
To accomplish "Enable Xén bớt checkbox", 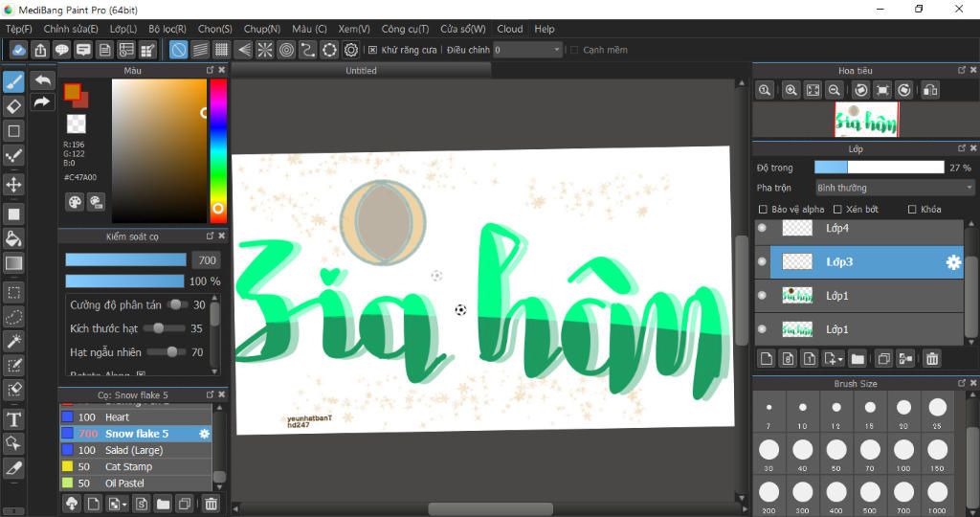I will pyautogui.click(x=837, y=210).
